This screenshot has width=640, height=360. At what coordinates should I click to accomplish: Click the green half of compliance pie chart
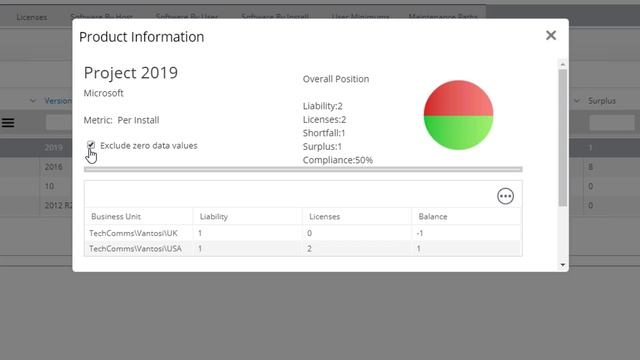[458, 133]
